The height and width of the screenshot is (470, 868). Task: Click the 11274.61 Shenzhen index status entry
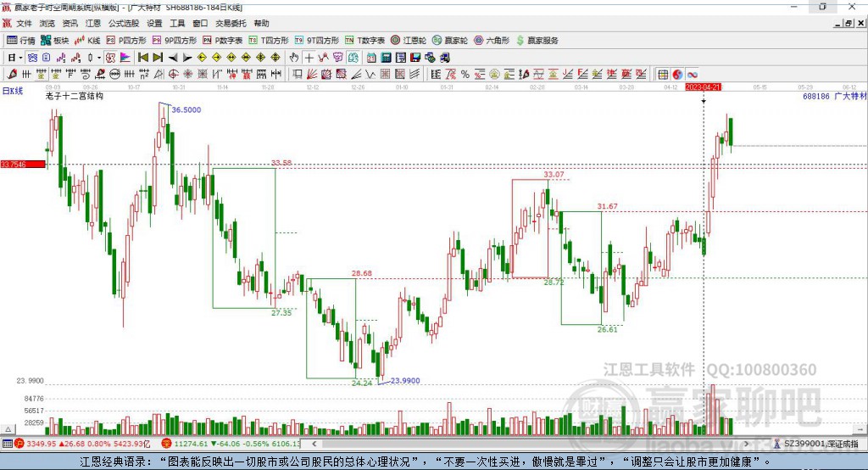[231, 444]
